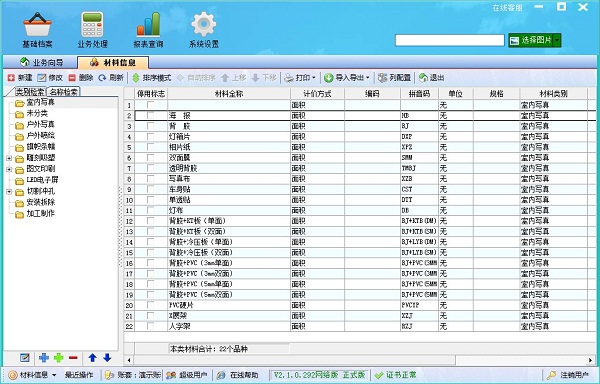Click the blue plus icon below tree
Screen dimensions: 600x384
[44, 358]
